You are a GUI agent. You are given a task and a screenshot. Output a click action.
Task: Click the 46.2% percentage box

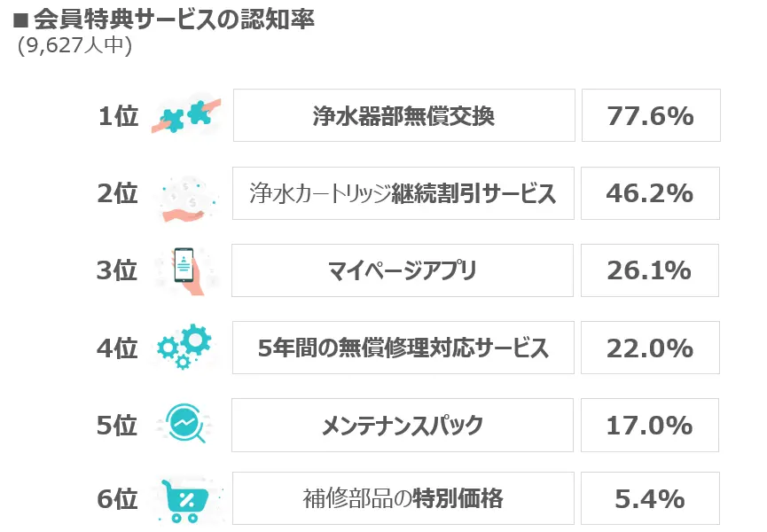pos(650,193)
